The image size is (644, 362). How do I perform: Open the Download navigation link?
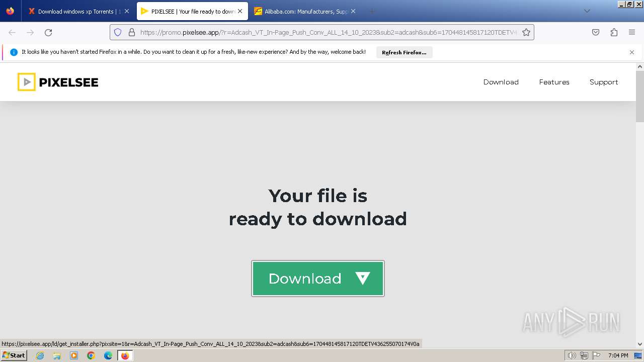pyautogui.click(x=501, y=82)
